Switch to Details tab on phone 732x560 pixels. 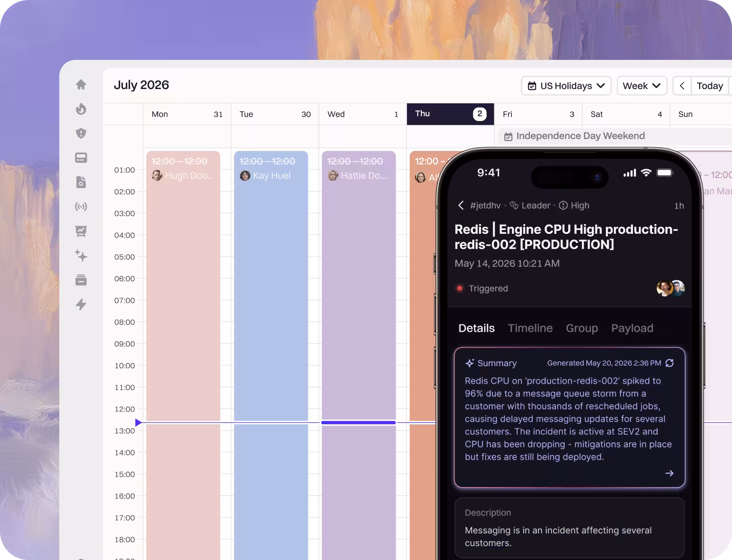coord(477,328)
